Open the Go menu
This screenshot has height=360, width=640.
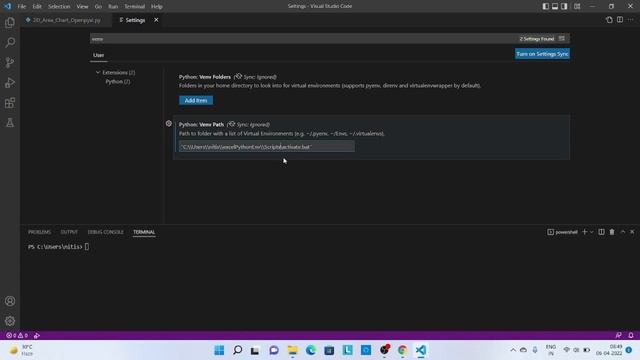click(x=98, y=7)
